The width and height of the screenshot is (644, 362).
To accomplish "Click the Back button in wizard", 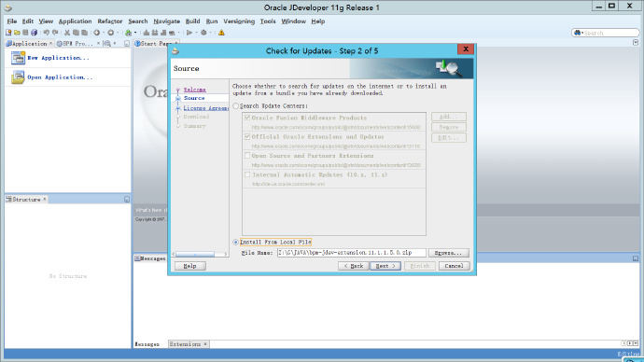I will (353, 266).
